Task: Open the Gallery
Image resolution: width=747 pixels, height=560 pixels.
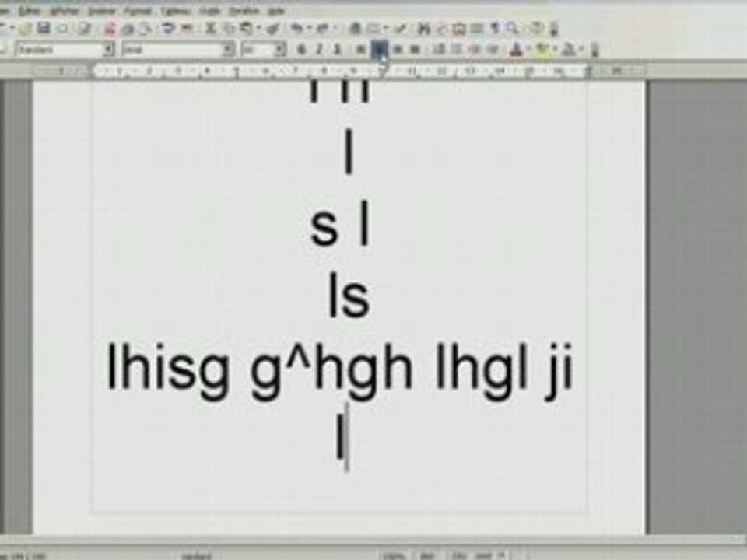Action: pyautogui.click(x=459, y=29)
